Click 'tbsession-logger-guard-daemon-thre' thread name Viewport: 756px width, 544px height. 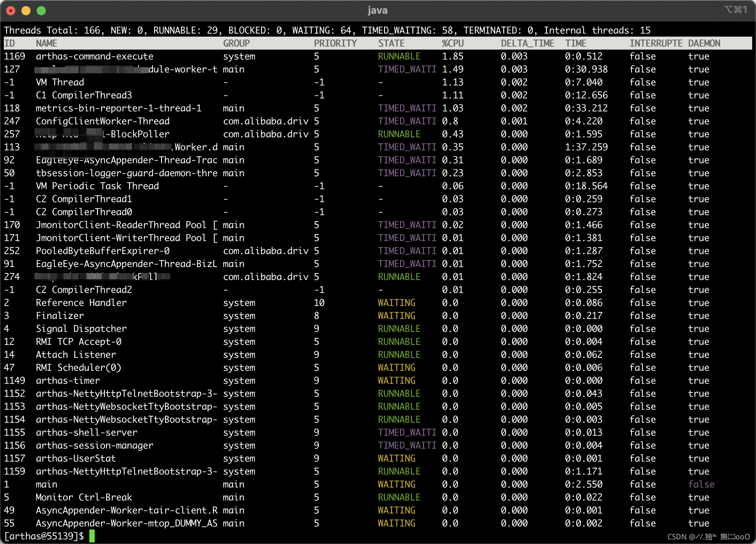[127, 173]
